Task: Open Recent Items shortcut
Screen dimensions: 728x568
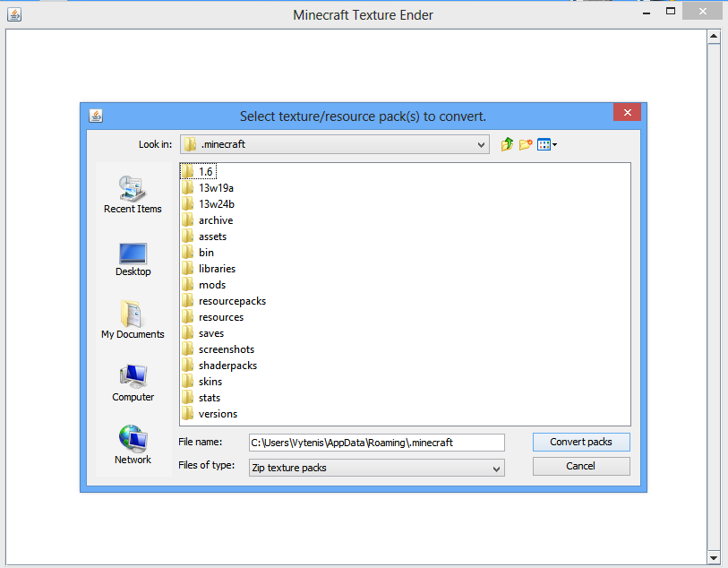Action: (133, 194)
